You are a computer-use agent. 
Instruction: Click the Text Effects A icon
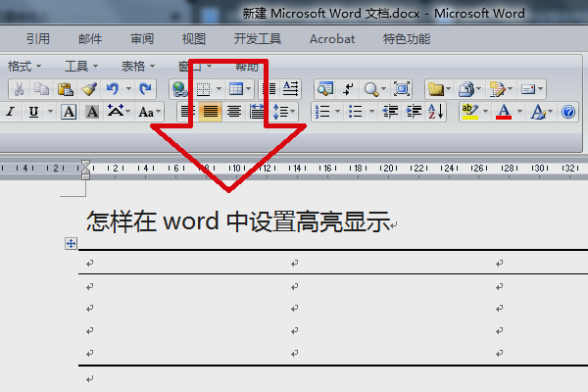tap(538, 112)
